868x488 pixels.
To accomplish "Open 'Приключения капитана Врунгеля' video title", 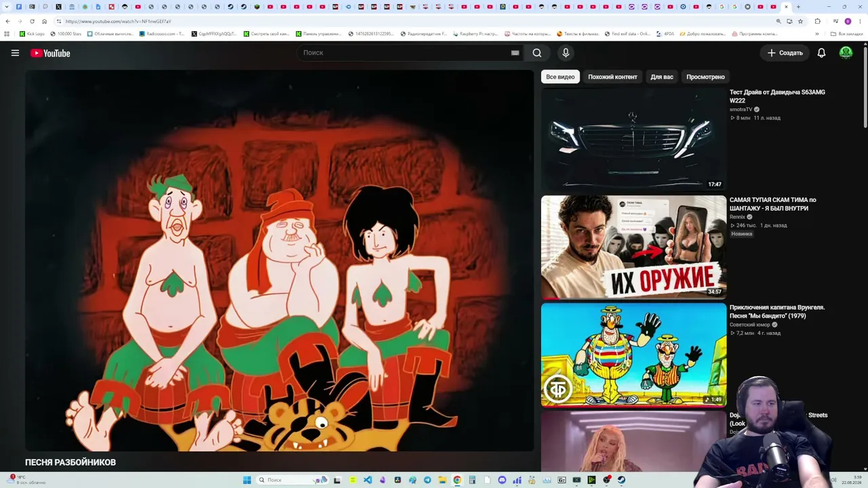I will [x=777, y=311].
